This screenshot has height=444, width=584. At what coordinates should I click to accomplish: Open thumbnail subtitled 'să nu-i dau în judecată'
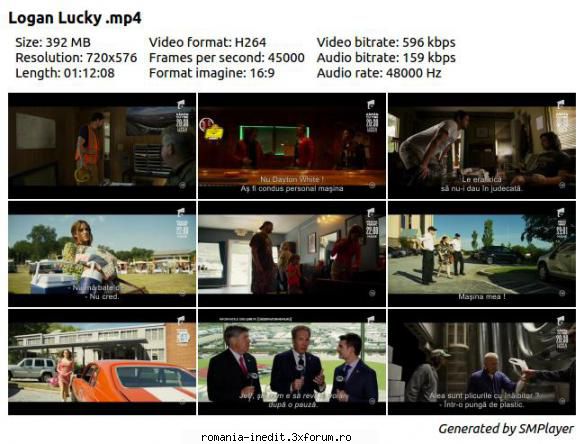482,146
